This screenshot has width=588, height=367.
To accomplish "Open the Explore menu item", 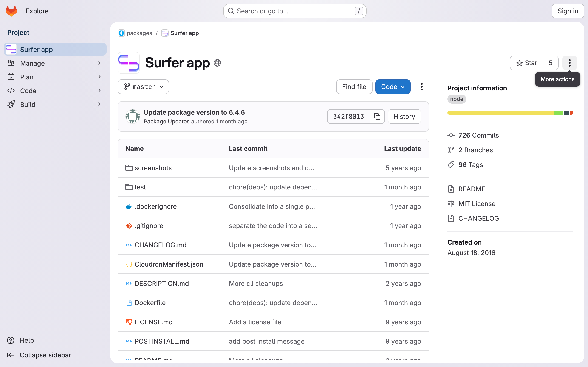I will (x=37, y=11).
